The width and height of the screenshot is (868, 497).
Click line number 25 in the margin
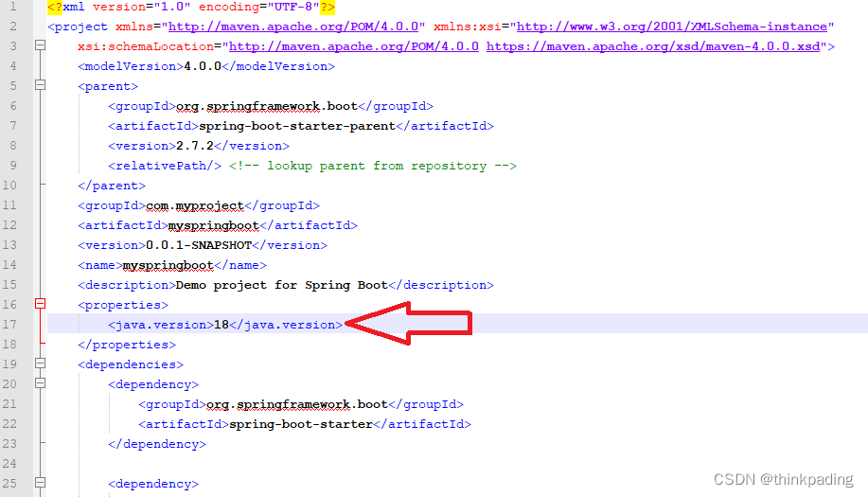point(9,483)
